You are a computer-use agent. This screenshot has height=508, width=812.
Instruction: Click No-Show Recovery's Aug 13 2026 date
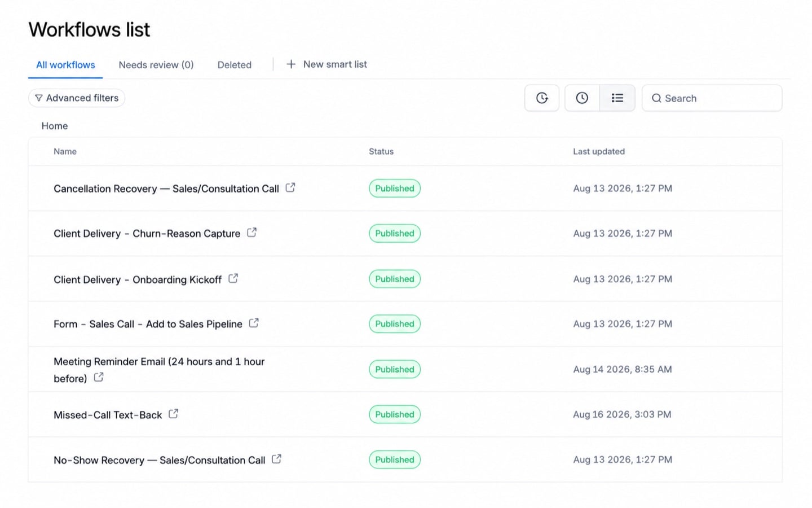[623, 459]
